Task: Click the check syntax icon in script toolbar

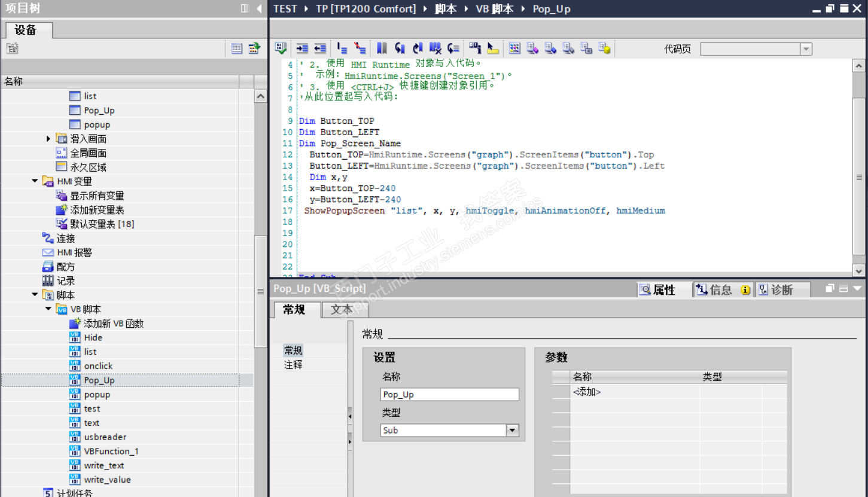Action: 280,48
